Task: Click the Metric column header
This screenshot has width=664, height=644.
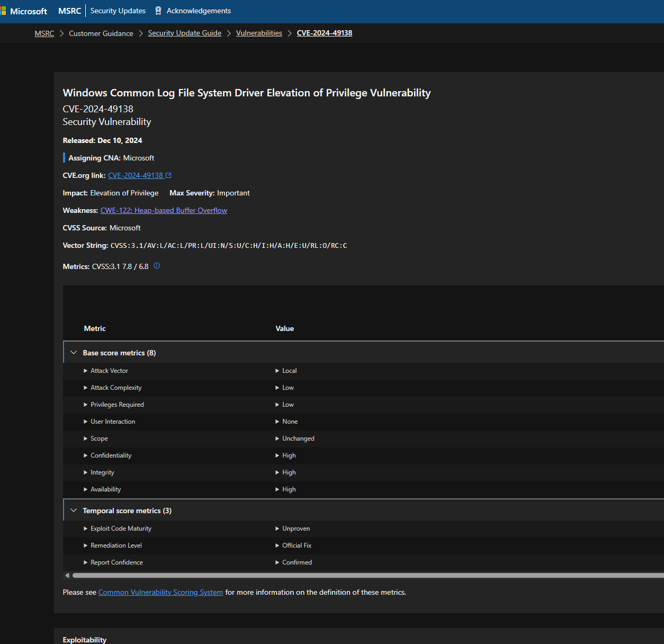Action: [95, 328]
